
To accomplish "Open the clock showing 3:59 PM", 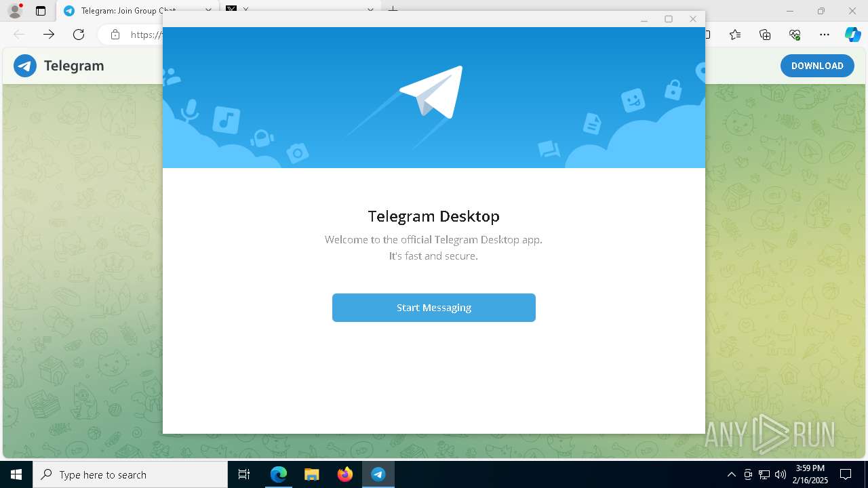I will (x=810, y=474).
